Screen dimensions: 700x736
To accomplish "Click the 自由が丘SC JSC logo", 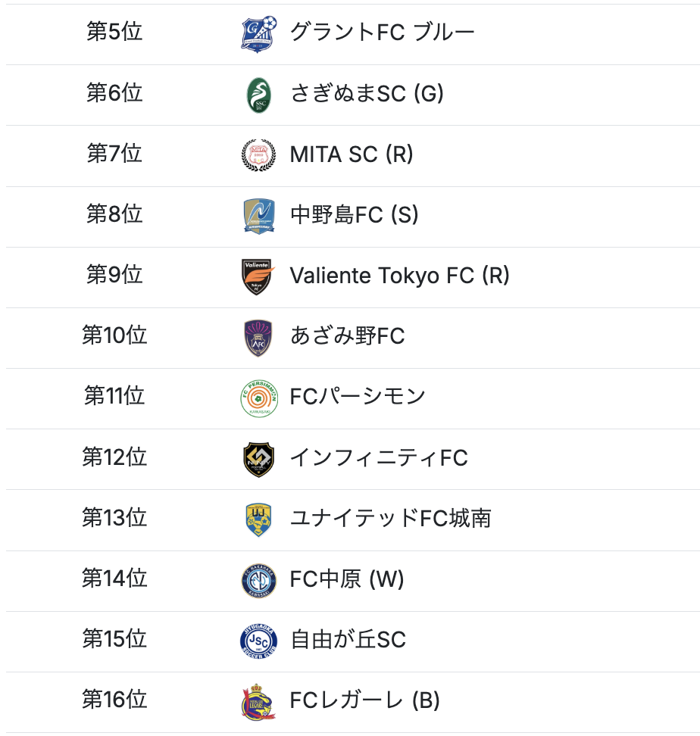I will 258,641.
